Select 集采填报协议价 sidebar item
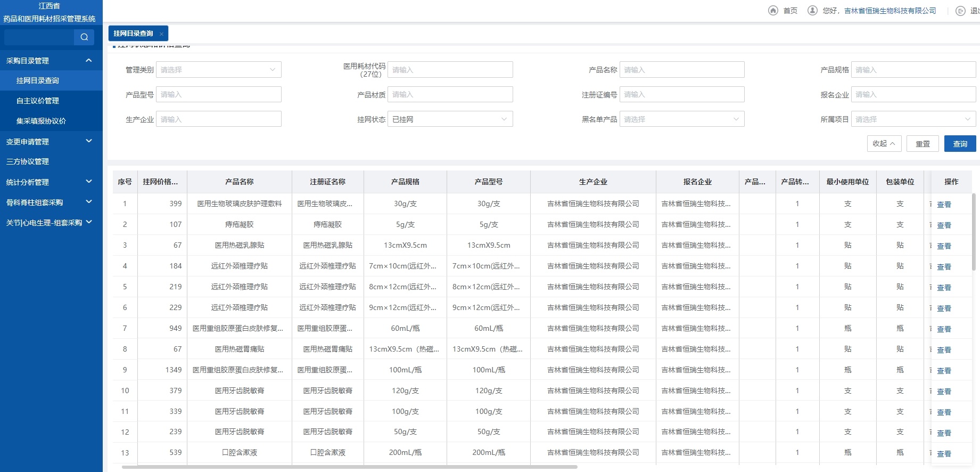This screenshot has height=472, width=980. [x=51, y=121]
